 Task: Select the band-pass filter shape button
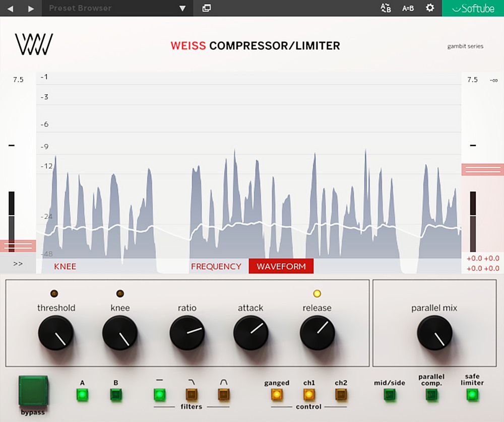pos(224,394)
